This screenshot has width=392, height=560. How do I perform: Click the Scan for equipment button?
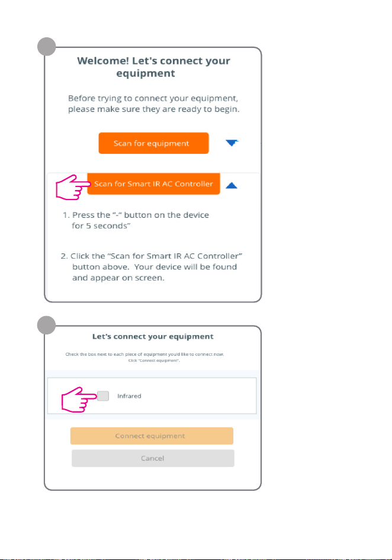[x=153, y=143]
